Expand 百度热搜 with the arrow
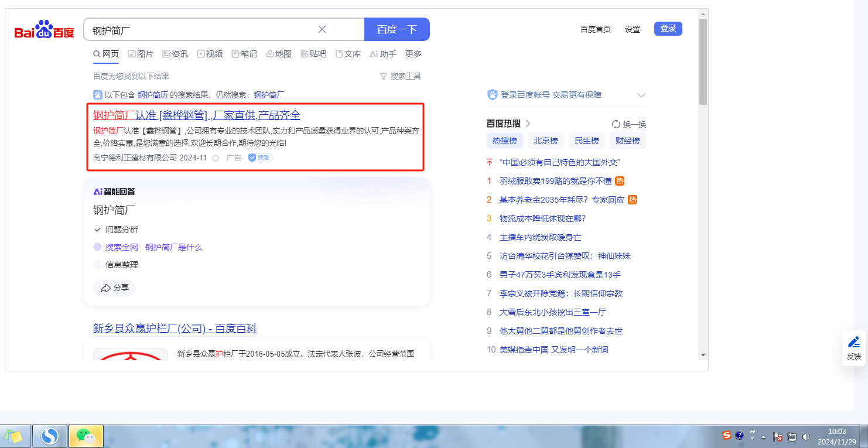 coord(528,124)
